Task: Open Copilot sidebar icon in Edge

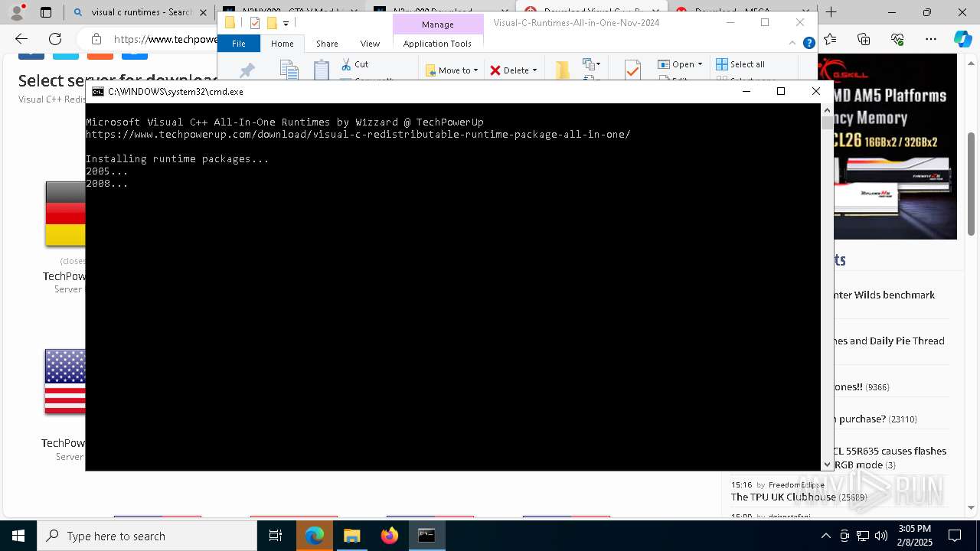Action: (x=962, y=39)
